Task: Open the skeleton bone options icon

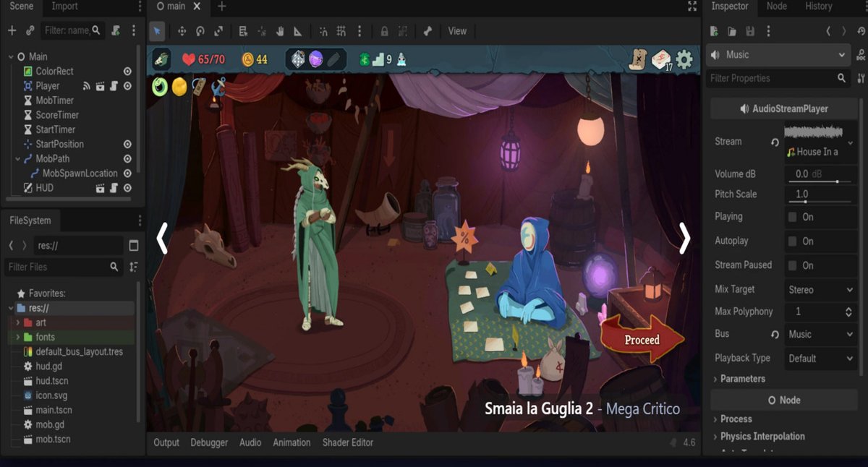Action: (427, 31)
